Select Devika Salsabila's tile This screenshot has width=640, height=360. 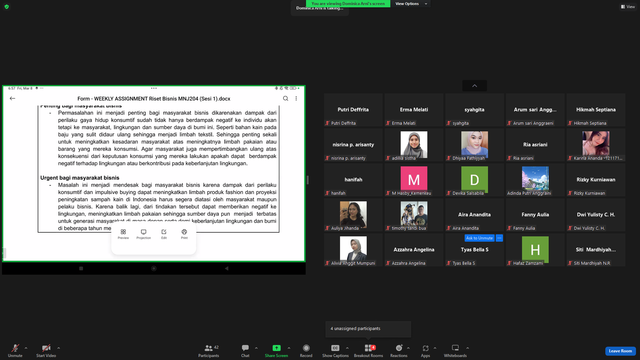tap(474, 180)
